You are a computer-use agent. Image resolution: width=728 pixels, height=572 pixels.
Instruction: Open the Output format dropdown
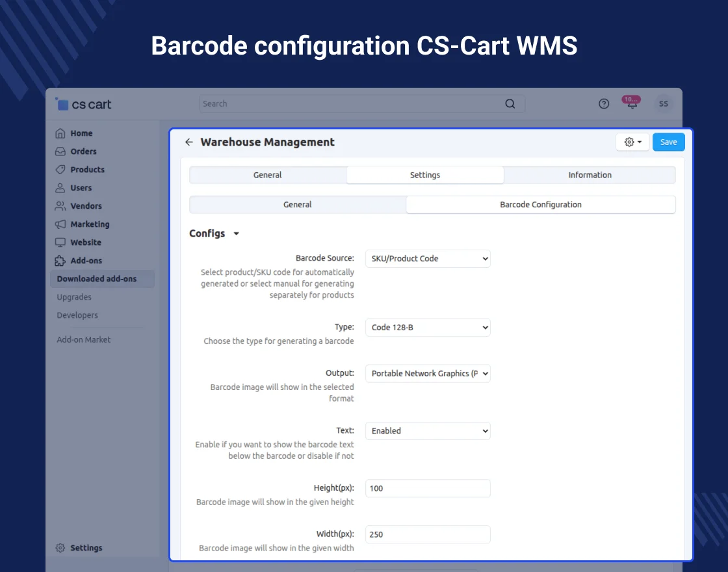[428, 374]
